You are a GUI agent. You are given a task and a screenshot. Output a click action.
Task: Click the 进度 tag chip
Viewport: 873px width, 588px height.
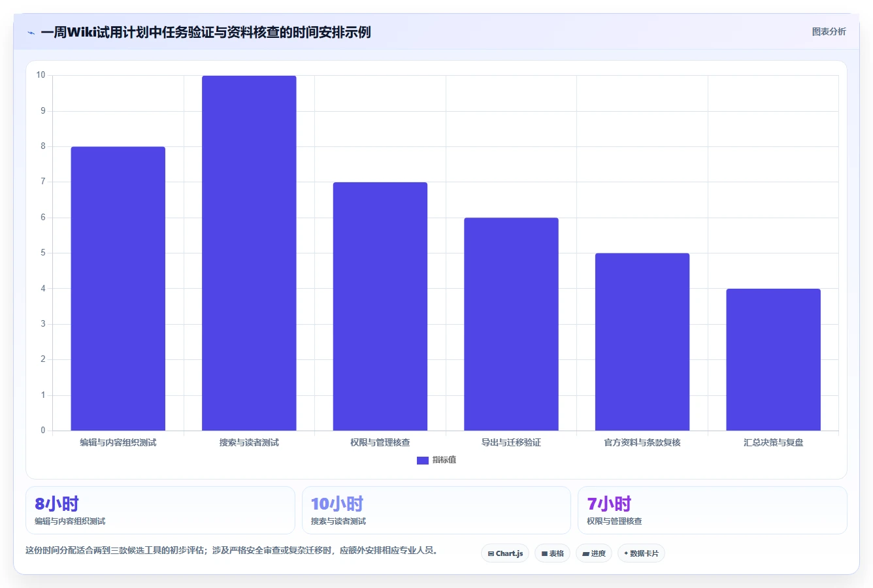point(593,553)
